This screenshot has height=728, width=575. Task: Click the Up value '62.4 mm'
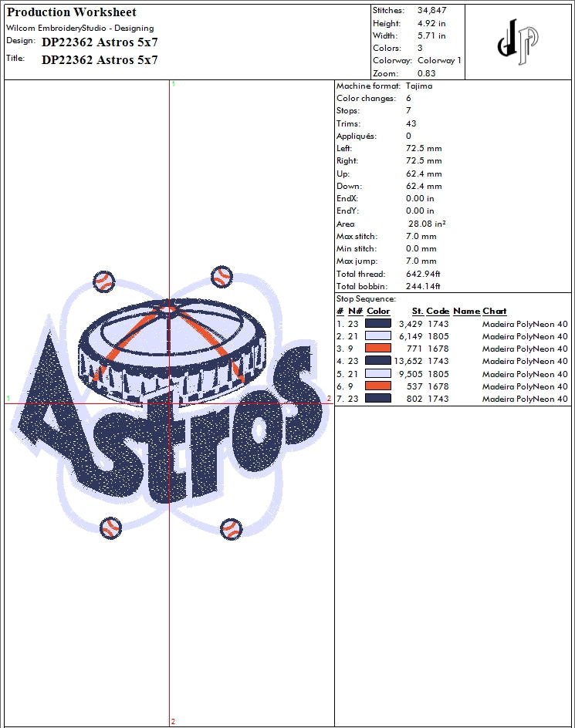point(424,174)
